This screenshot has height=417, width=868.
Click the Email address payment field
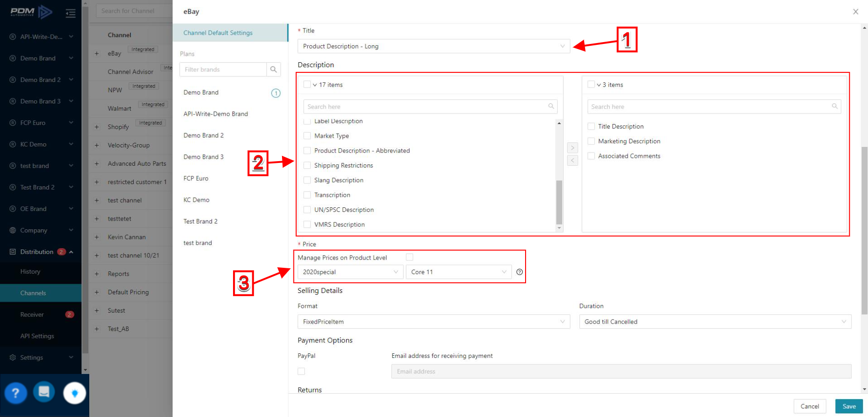pyautogui.click(x=621, y=371)
